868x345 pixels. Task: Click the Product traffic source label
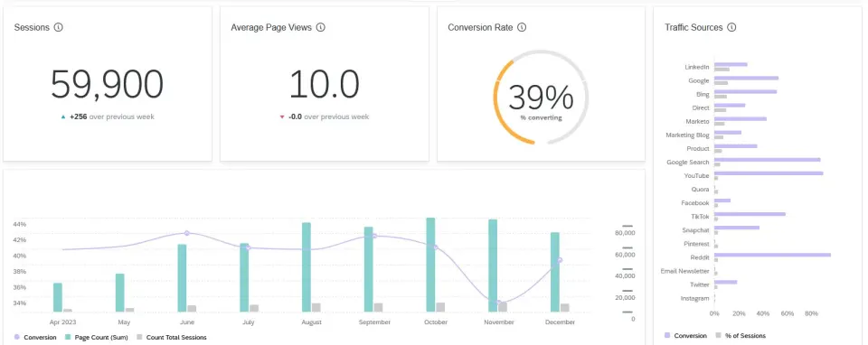click(x=698, y=149)
